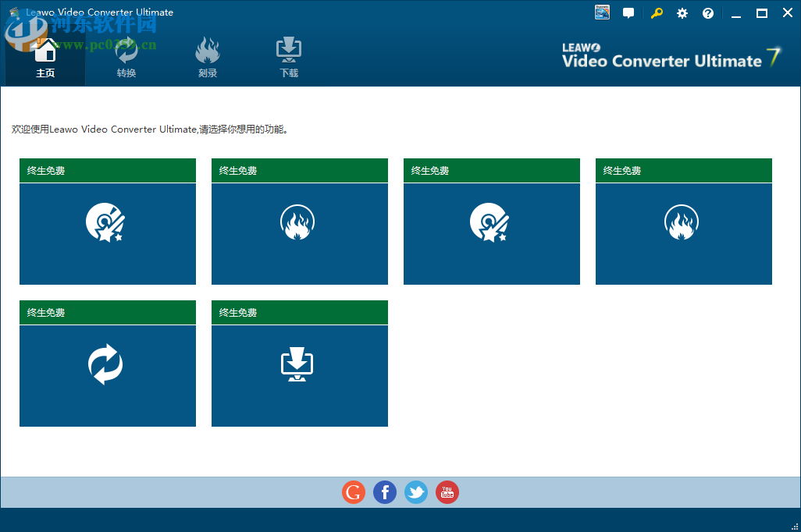This screenshot has height=532, width=801.
Task: Open the Blu-ray Burner tile with flame icon
Action: (299, 232)
